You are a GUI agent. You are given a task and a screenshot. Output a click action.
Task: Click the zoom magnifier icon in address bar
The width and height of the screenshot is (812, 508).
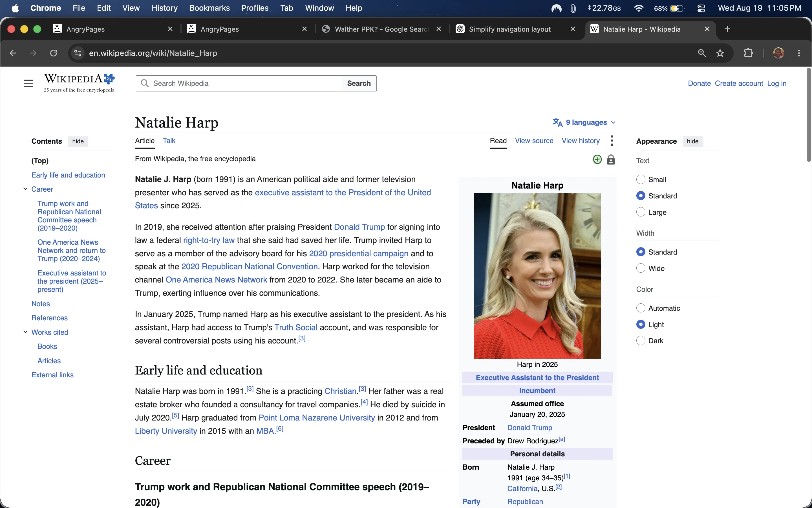701,53
